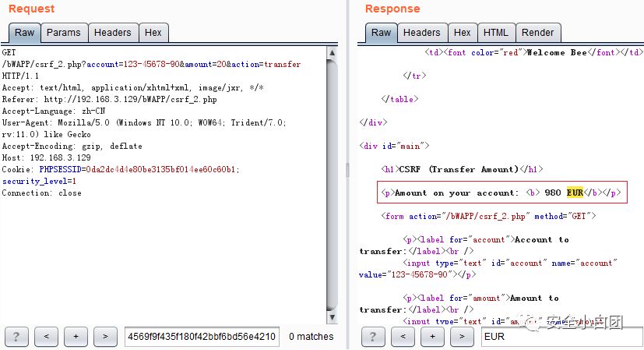Open the Request Params tab
644x350 pixels.
pos(64,33)
